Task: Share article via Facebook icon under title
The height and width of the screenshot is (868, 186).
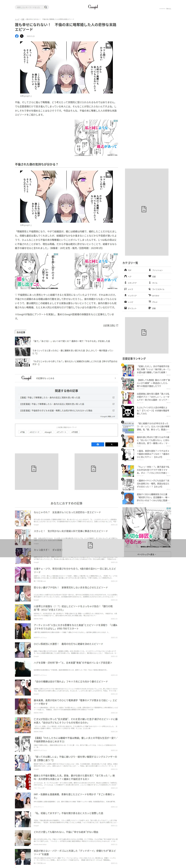Action: (17, 36)
